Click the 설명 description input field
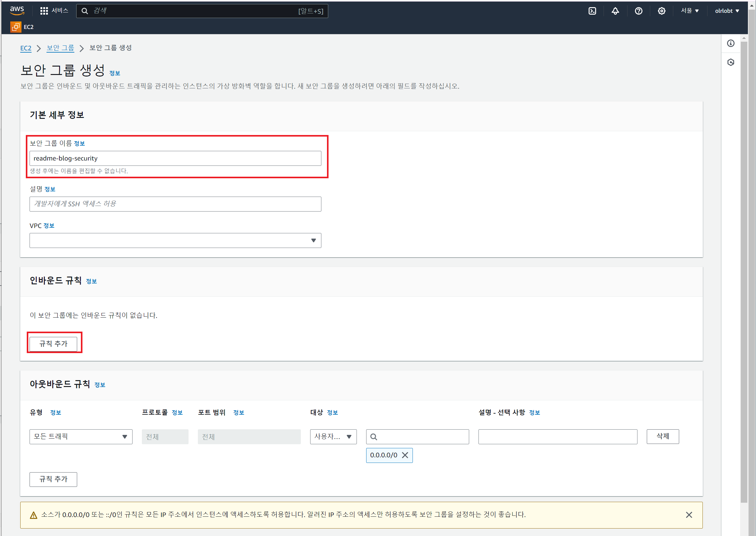This screenshot has width=756, height=536. click(175, 204)
